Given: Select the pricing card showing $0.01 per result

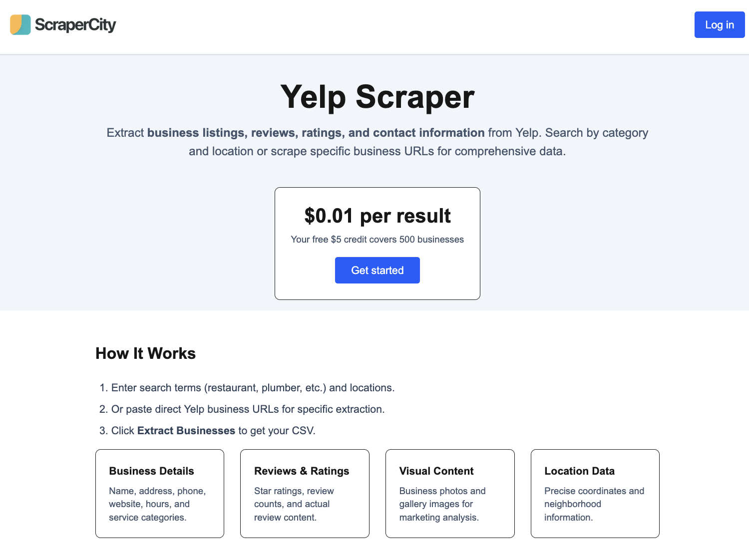Looking at the screenshot, I should (x=377, y=244).
